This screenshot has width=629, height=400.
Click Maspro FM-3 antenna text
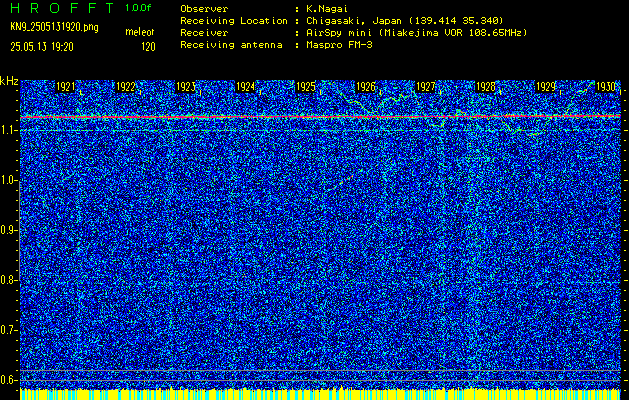pos(339,45)
